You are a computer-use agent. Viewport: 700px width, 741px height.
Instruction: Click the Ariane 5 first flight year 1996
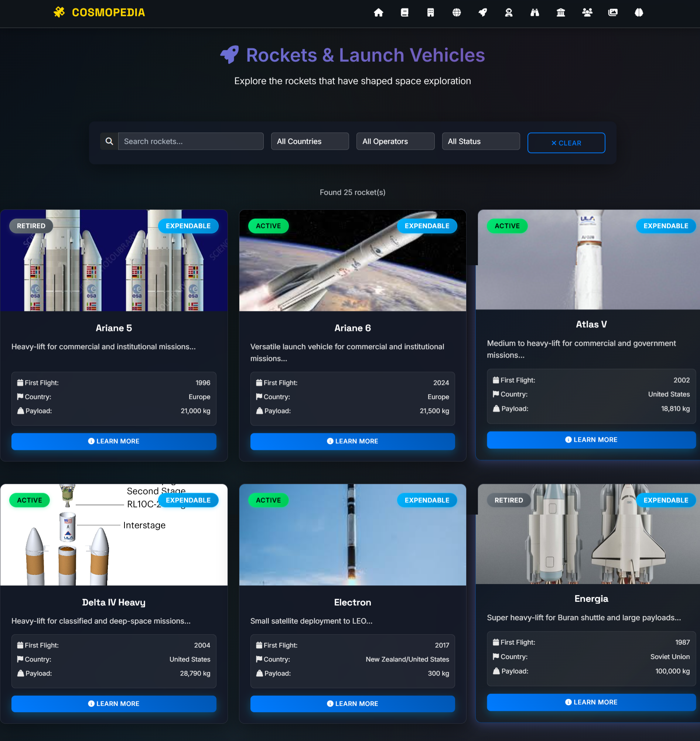point(202,383)
